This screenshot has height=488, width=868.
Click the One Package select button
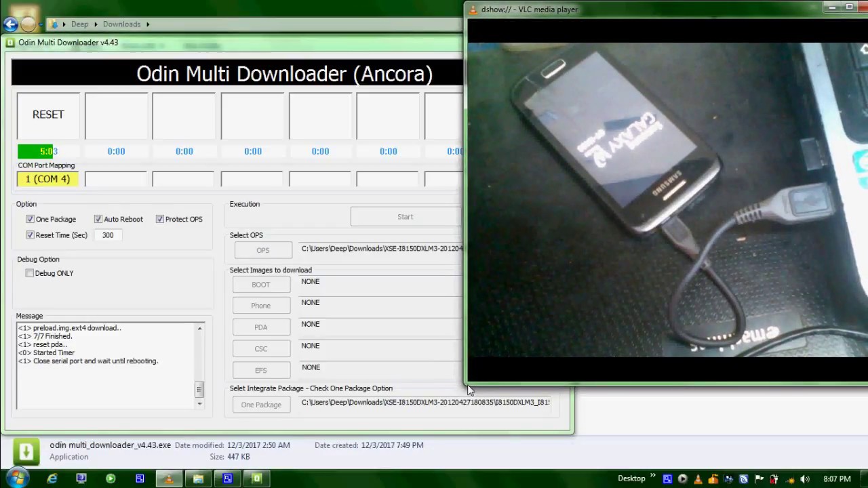[x=261, y=405]
